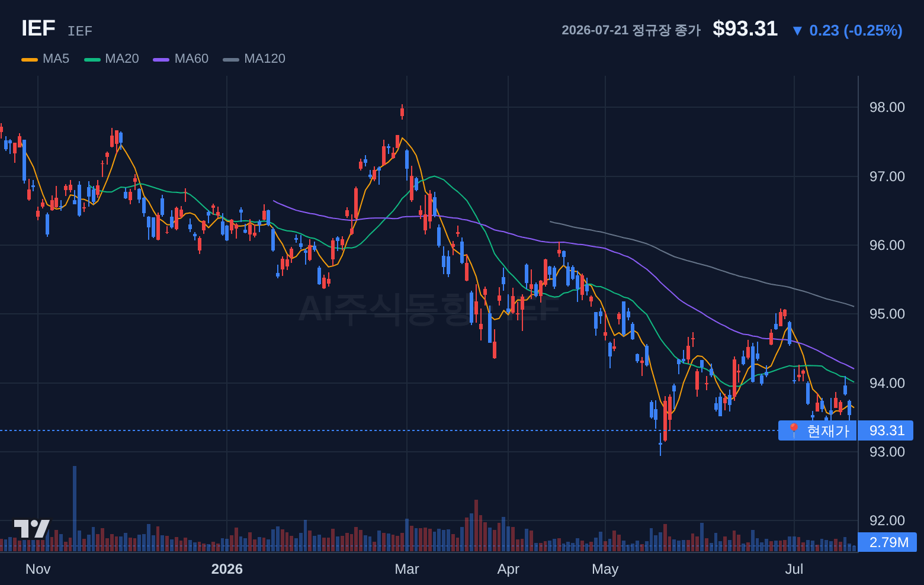924x585 pixels.
Task: Click the 2026-07-21 정규장 종가 date label
Action: tap(631, 30)
